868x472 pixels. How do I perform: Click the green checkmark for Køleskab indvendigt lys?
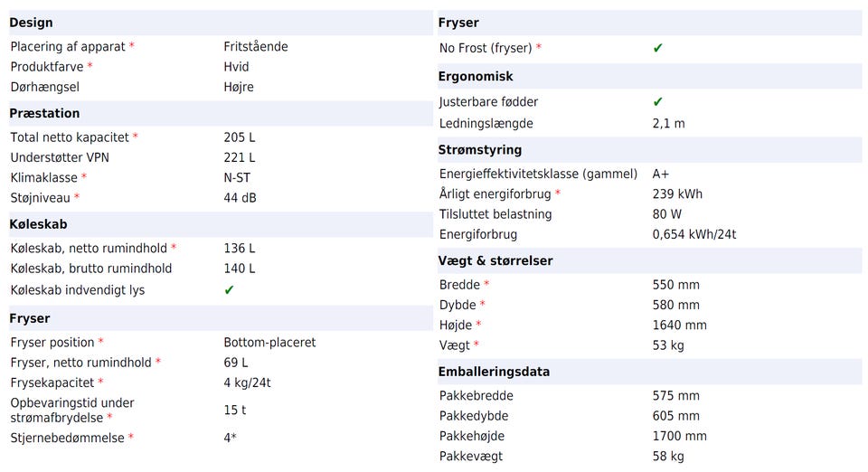(x=230, y=290)
